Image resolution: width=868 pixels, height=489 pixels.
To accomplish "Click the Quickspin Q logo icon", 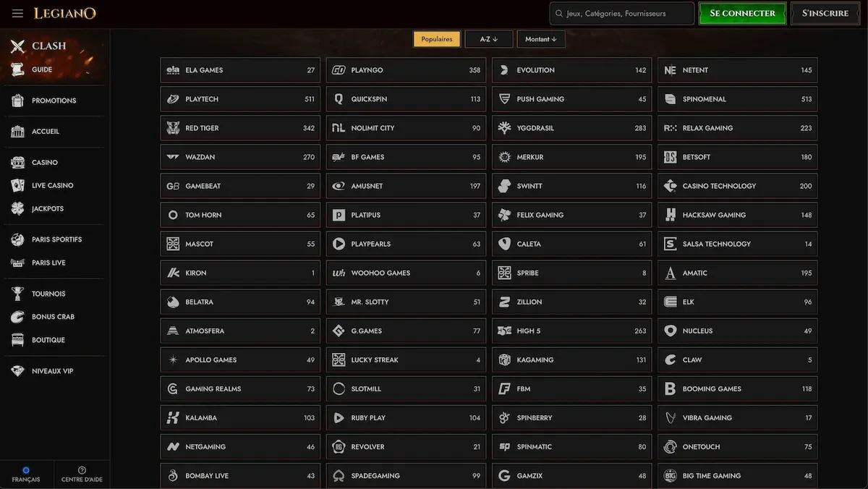I will click(x=339, y=99).
